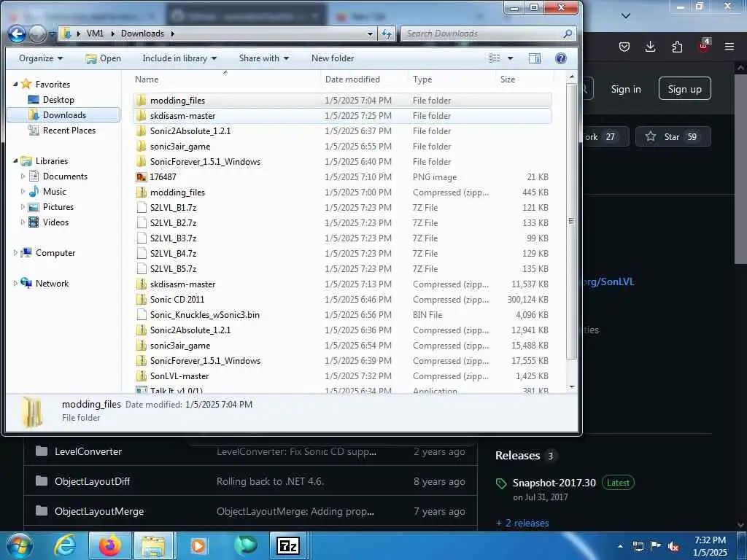Launch Internet Explorer from the taskbar
Image resolution: width=747 pixels, height=560 pixels.
pyautogui.click(x=65, y=546)
